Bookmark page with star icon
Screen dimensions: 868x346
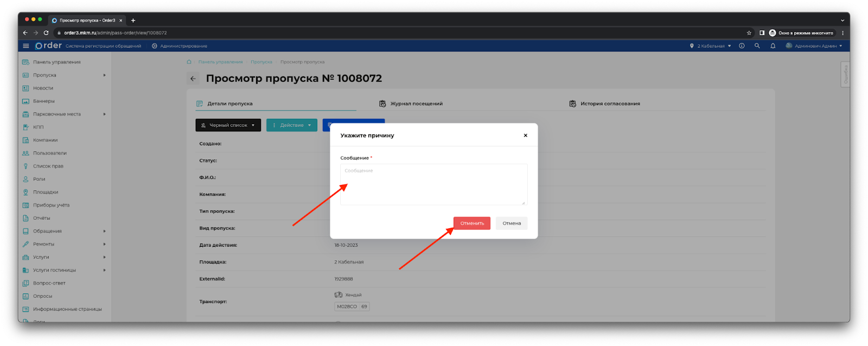749,33
